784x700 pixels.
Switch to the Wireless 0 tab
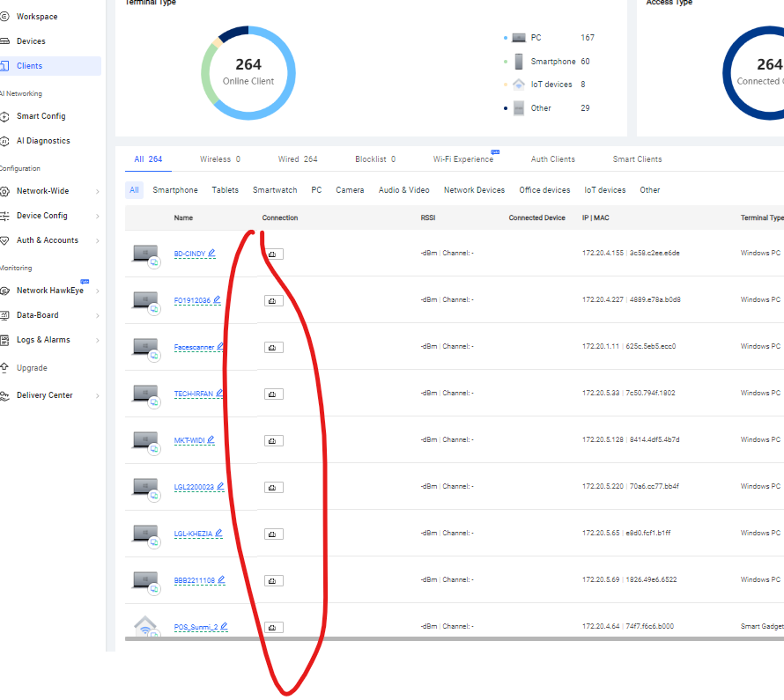[x=220, y=159]
